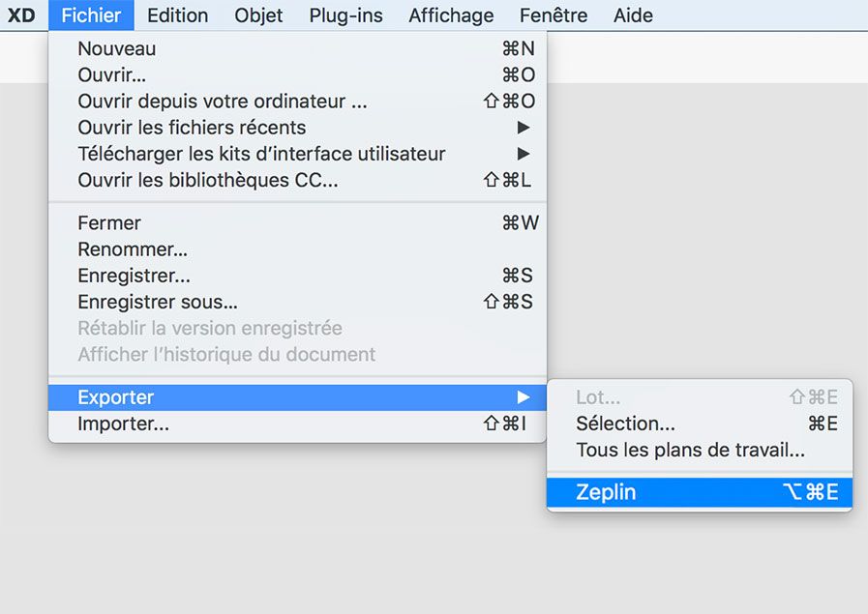Open the Edition menu
868x614 pixels.
(x=177, y=15)
